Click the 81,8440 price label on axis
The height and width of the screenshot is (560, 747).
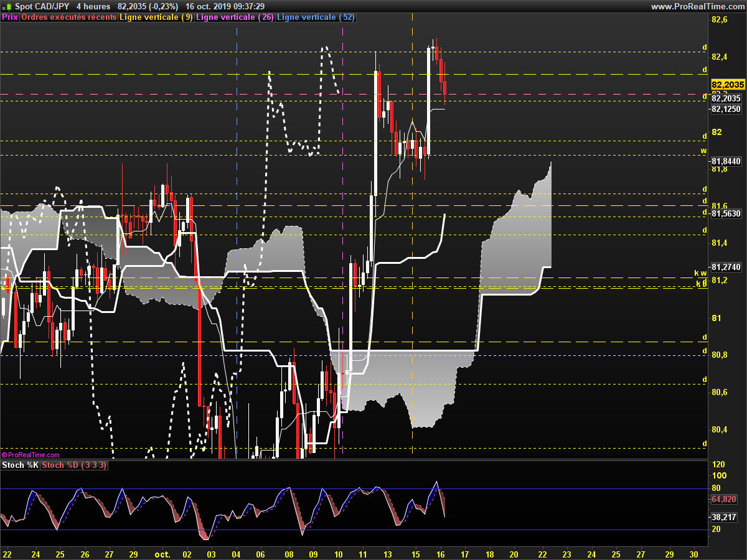pyautogui.click(x=726, y=161)
